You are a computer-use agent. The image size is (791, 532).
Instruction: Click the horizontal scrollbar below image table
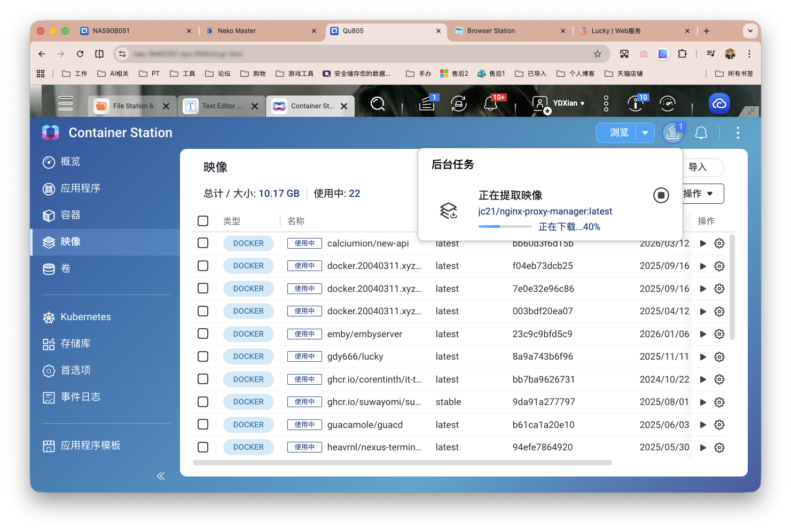402,463
